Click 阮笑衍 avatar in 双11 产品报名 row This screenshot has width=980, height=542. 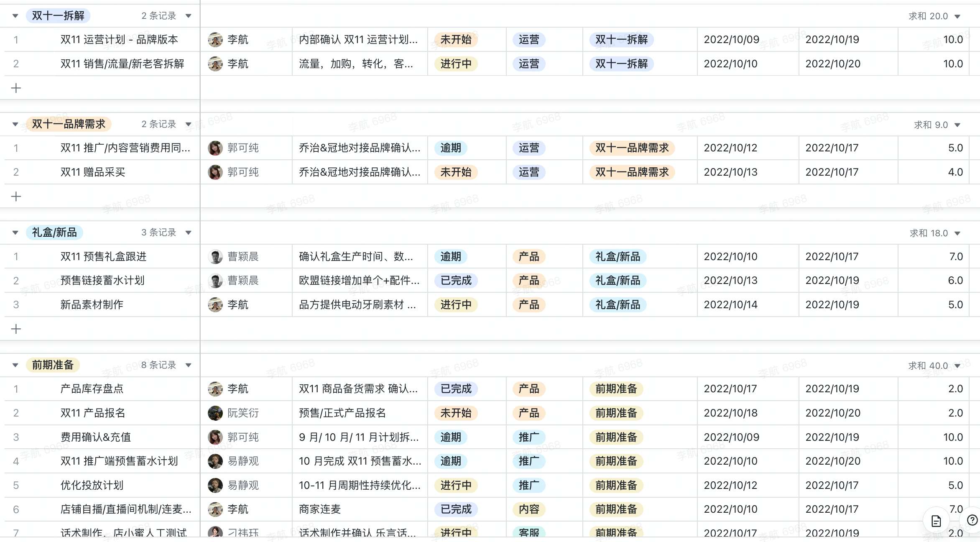point(215,413)
